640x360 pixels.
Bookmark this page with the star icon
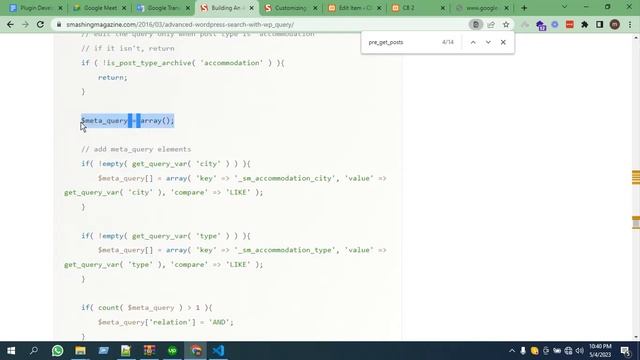506,24
